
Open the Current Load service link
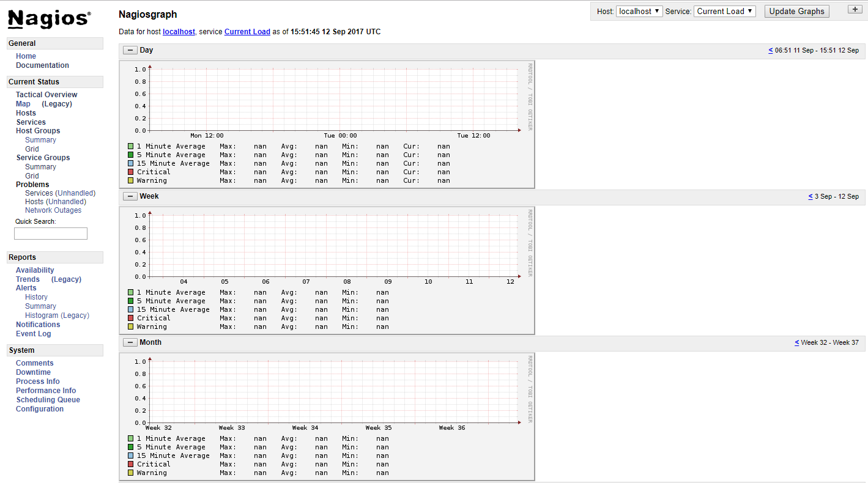coord(247,32)
